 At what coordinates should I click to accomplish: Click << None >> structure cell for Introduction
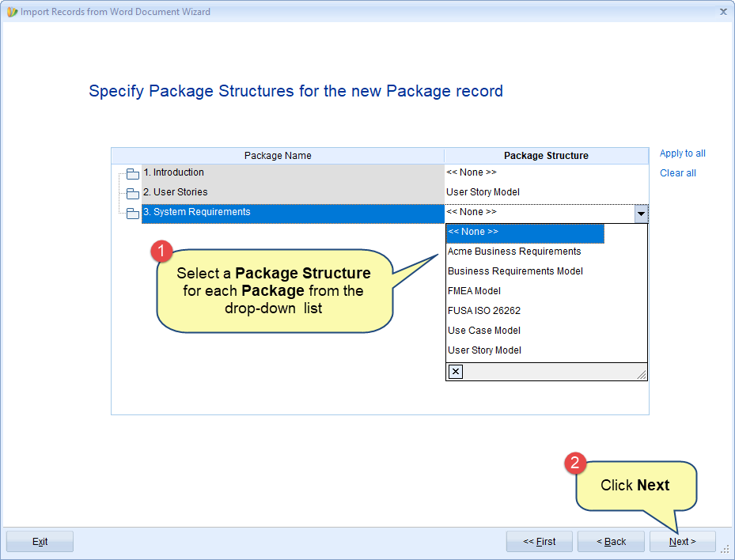(x=546, y=172)
